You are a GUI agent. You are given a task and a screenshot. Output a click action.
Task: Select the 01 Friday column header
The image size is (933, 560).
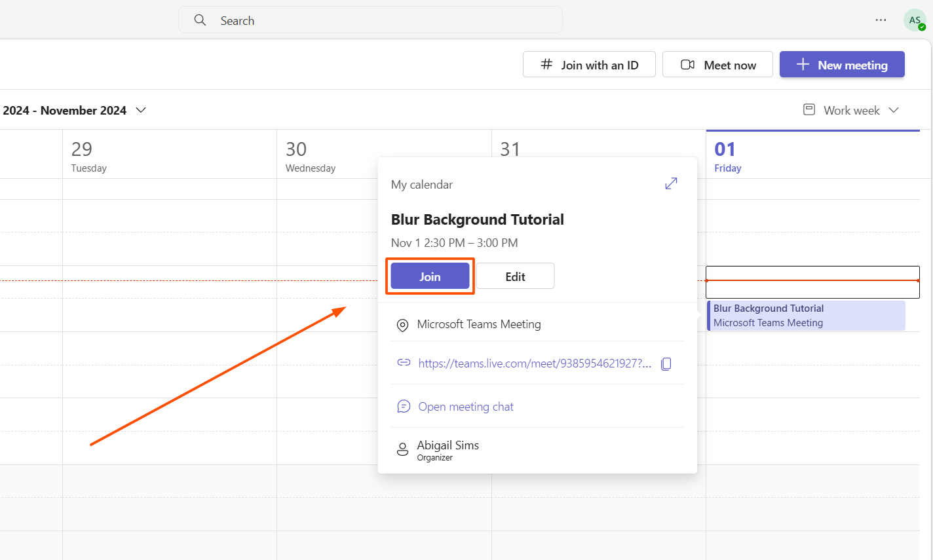pyautogui.click(x=812, y=155)
